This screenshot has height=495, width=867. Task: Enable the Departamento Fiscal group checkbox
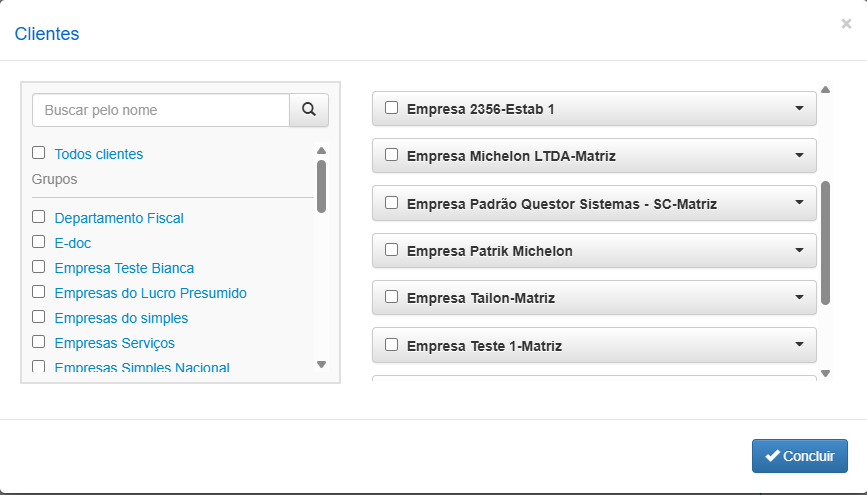point(39,217)
